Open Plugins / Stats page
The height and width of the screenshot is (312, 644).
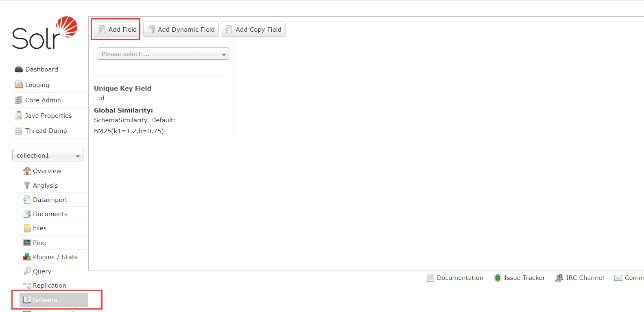(x=54, y=257)
